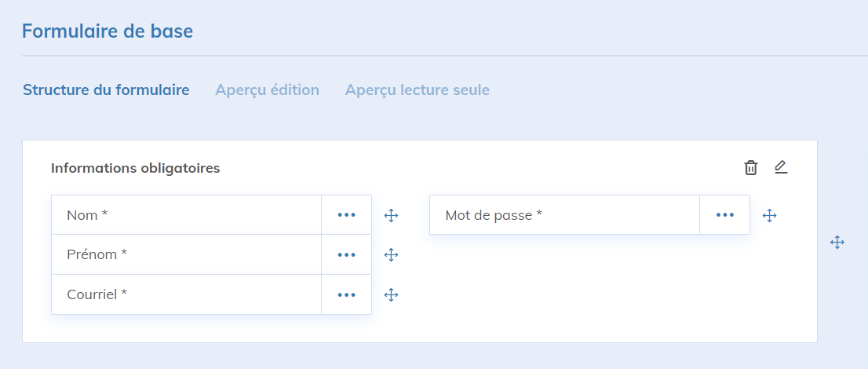868x369 pixels.
Task: Select the Structure du formulaire tab
Action: coord(106,90)
